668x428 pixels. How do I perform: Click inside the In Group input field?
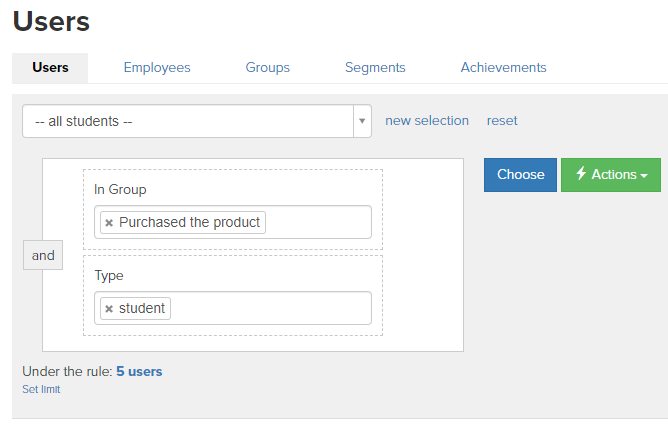coord(318,222)
